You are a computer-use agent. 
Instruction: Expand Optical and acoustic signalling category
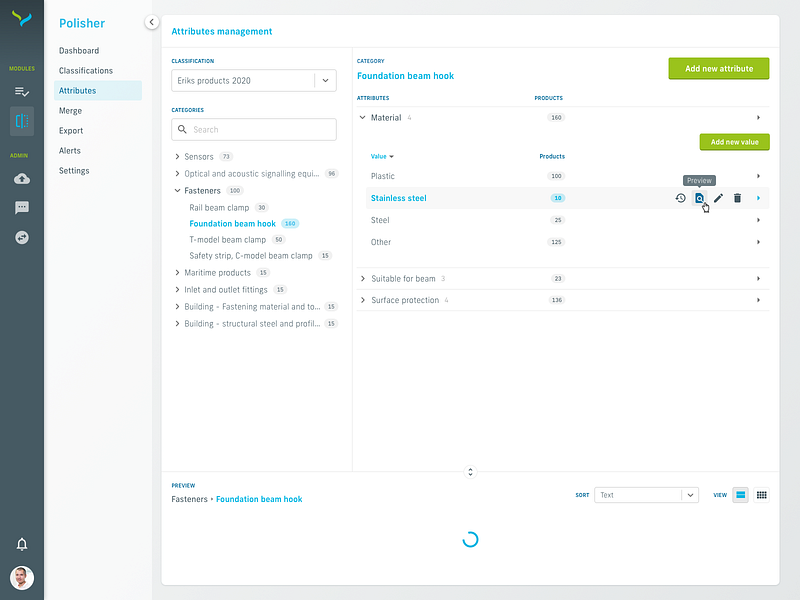pyautogui.click(x=177, y=173)
